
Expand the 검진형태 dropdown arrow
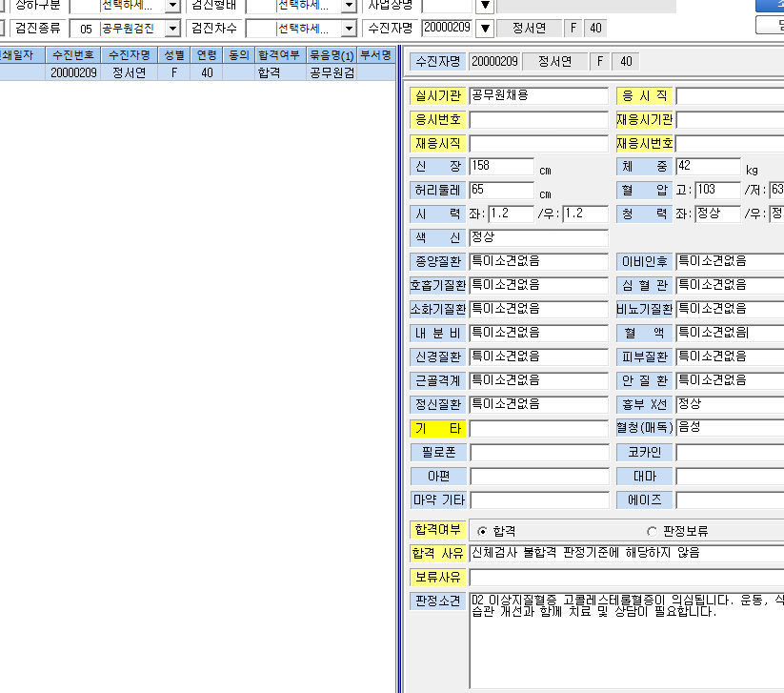point(349,6)
